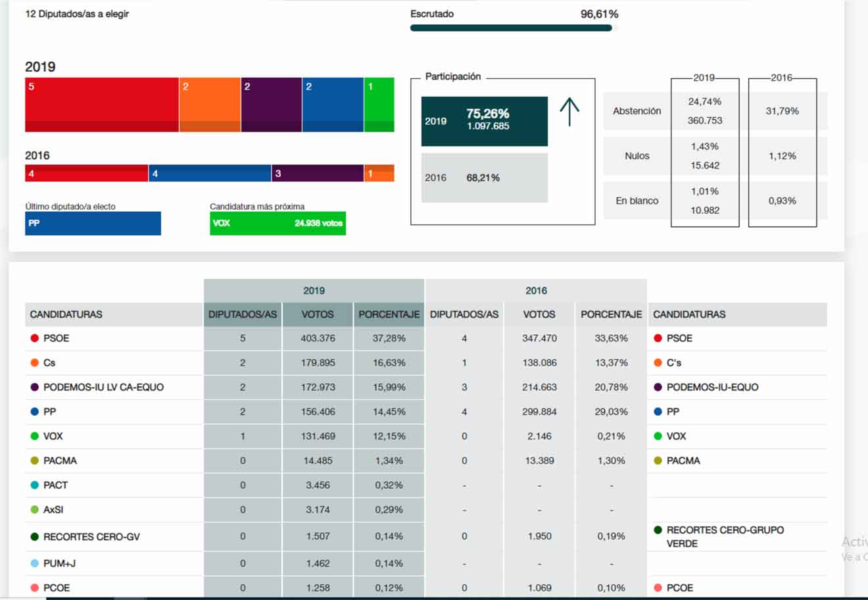
Task: Click the upward participation trend arrow
Action: [x=569, y=113]
